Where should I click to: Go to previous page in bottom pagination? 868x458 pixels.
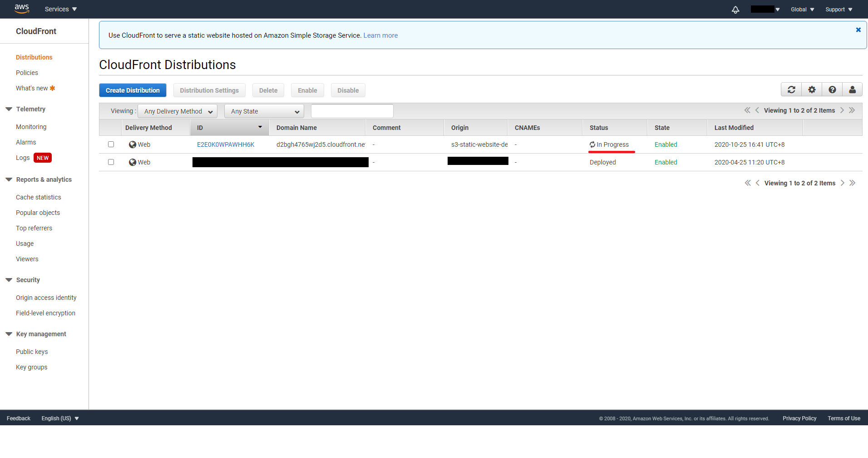pyautogui.click(x=757, y=183)
